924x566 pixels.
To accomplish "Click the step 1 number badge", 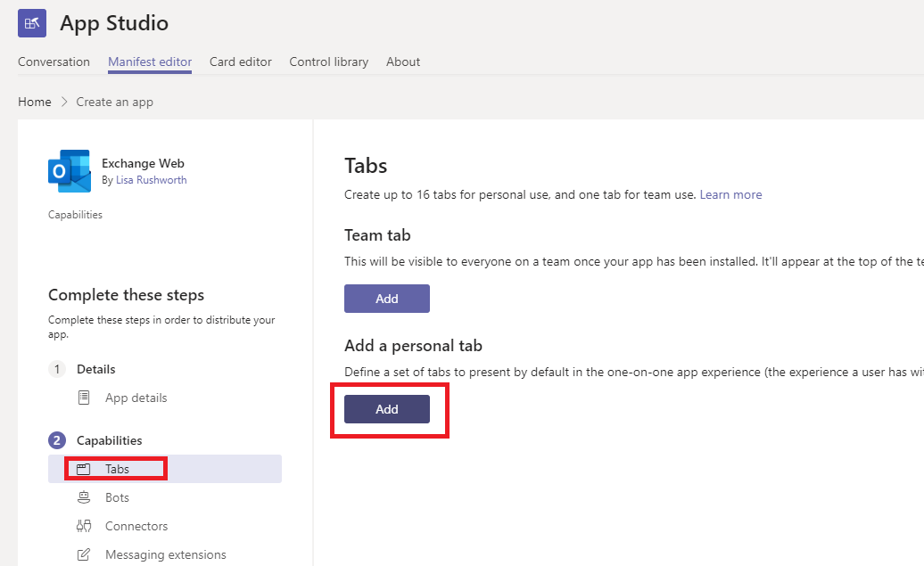I will [56, 369].
